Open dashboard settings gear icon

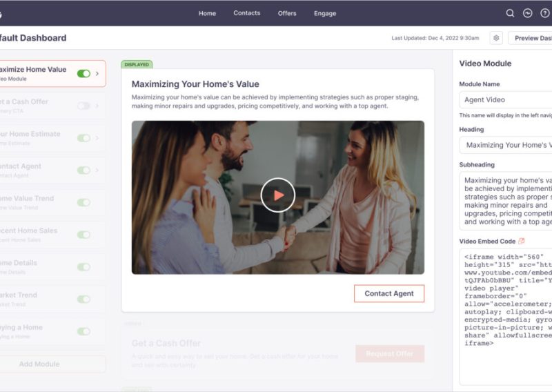(495, 38)
